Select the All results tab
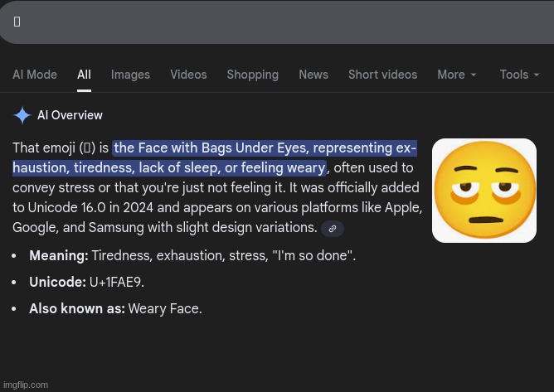 tap(84, 75)
